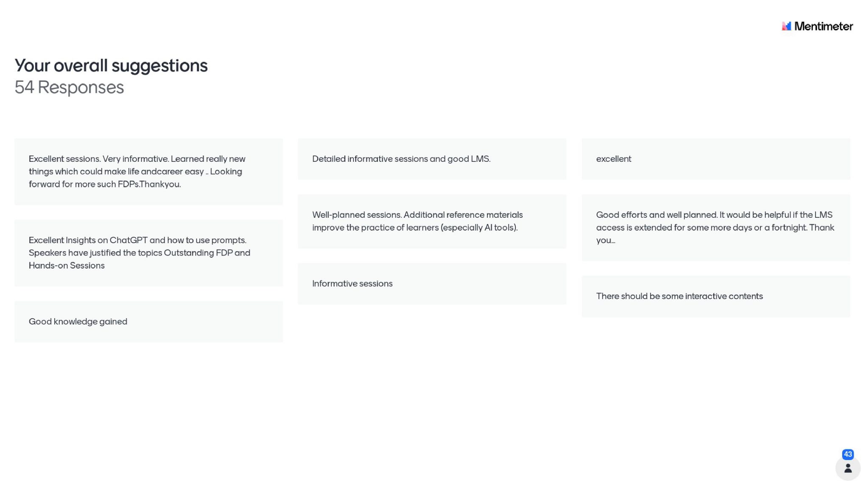Click 'things which could make life andcareer easy' line
868x488 pixels.
point(135,172)
